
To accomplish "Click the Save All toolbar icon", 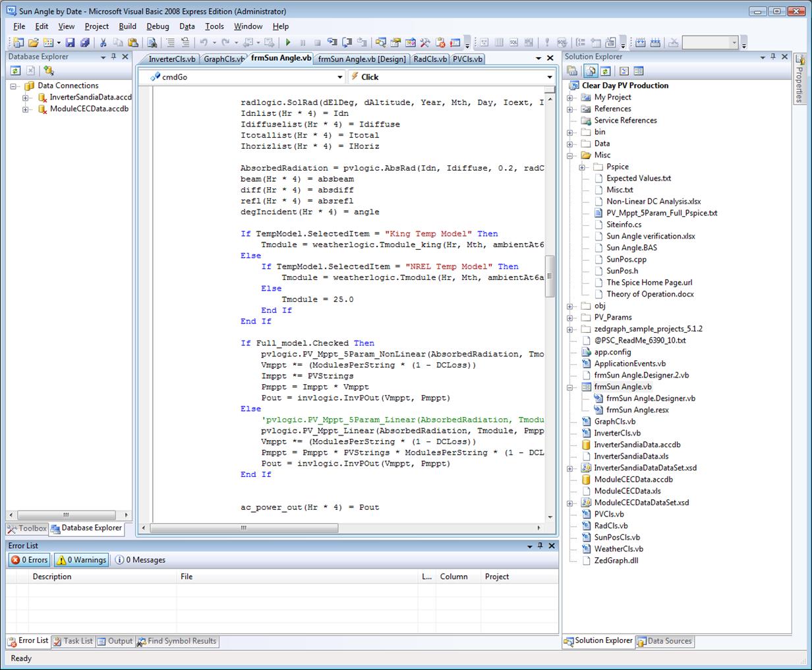I will tap(84, 43).
